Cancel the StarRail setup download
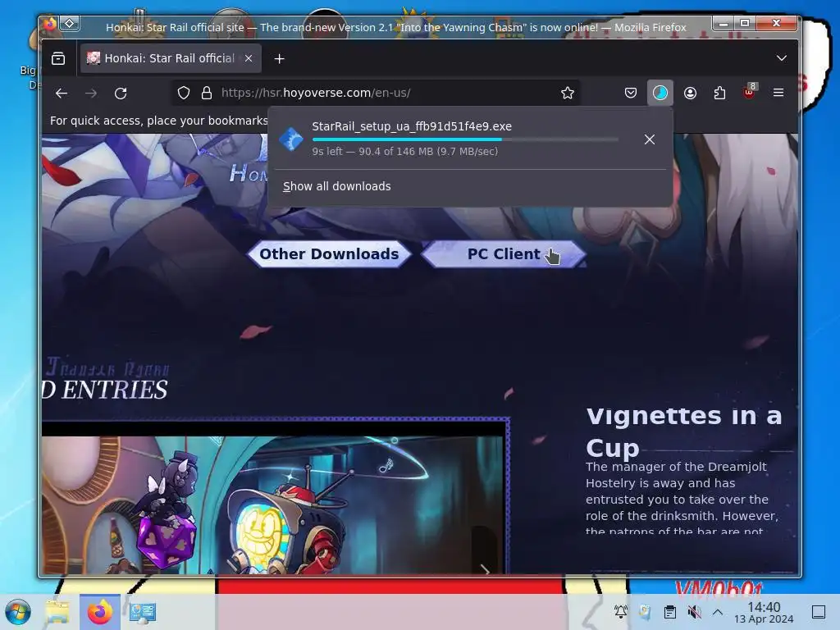This screenshot has width=840, height=630. point(650,139)
